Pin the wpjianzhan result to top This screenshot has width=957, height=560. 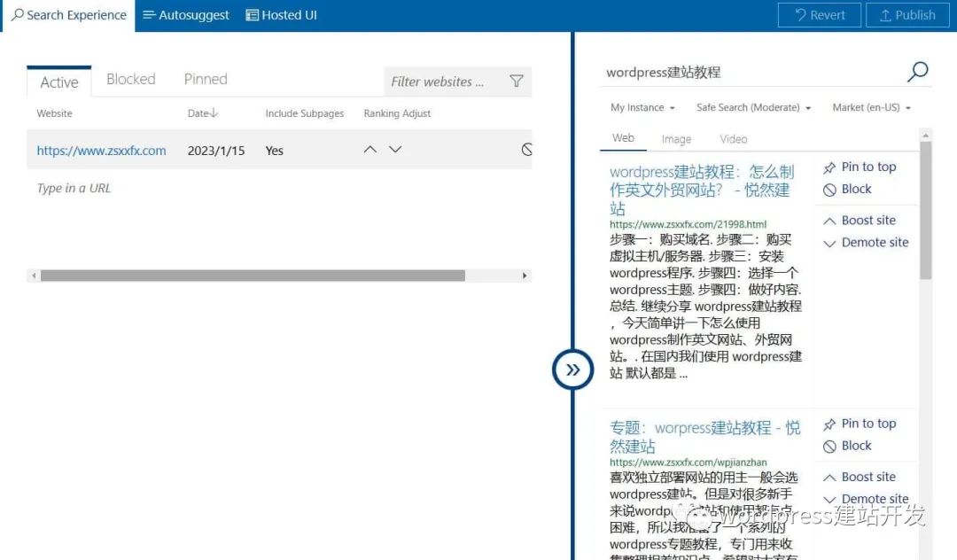[x=860, y=424]
